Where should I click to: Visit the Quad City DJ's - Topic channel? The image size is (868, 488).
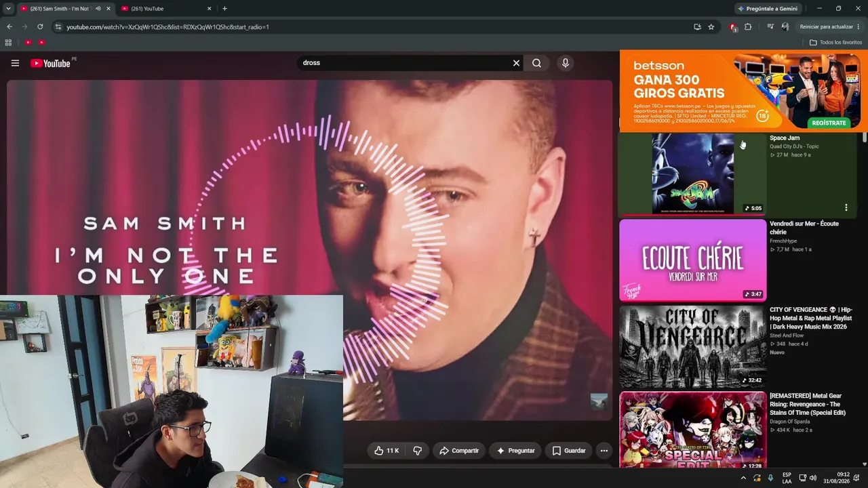[794, 146]
